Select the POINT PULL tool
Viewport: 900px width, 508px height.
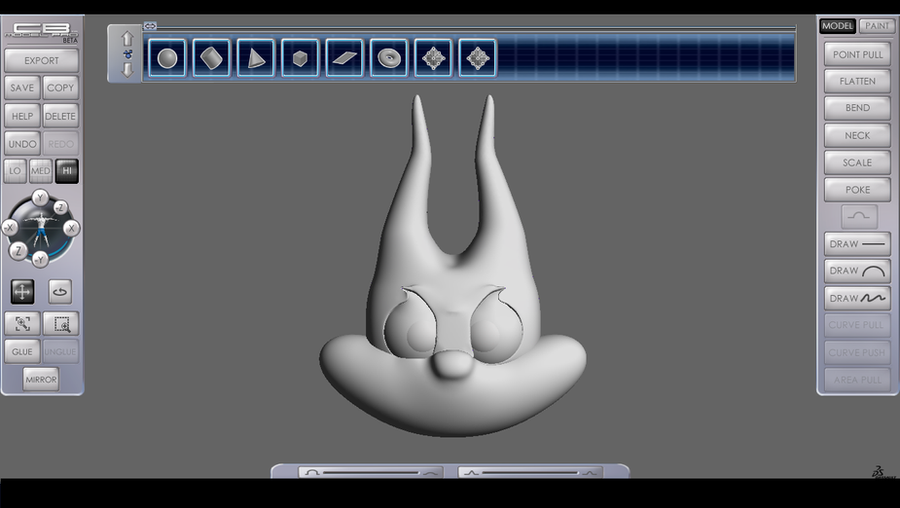[x=858, y=54]
